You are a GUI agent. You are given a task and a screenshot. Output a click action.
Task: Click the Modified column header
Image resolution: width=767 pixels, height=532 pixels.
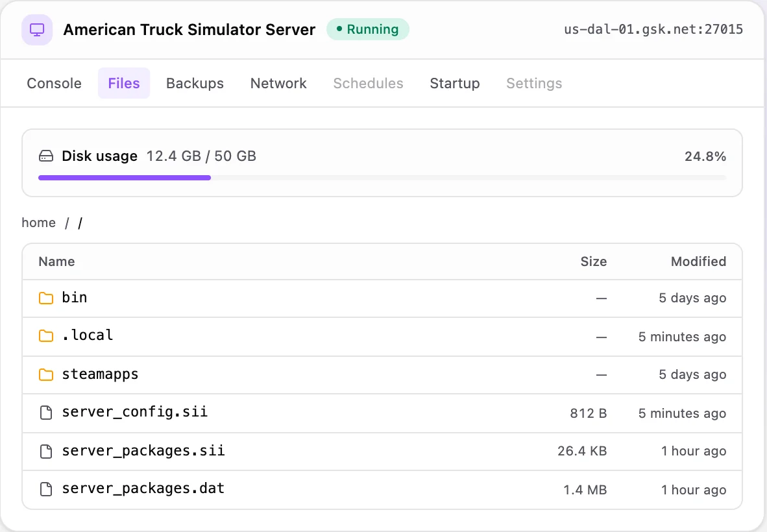coord(698,261)
